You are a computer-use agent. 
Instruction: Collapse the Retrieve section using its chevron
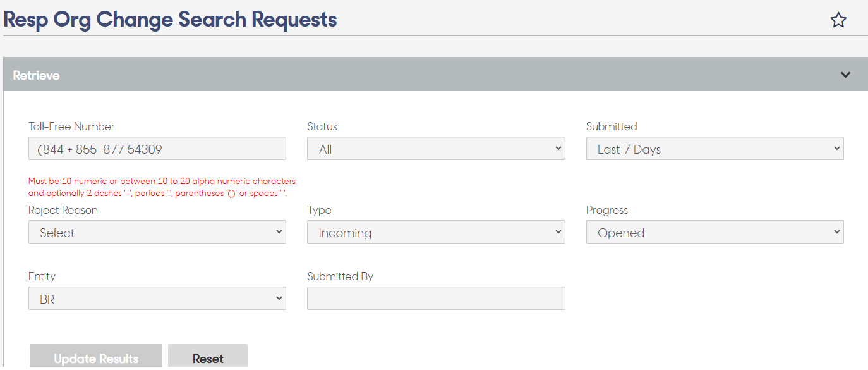(x=846, y=75)
